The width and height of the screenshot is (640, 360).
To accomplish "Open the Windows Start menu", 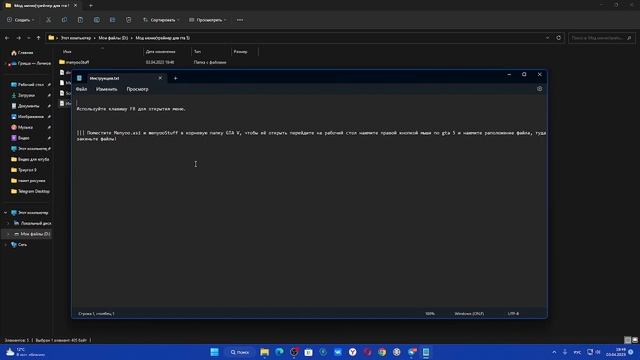I will click(214, 352).
